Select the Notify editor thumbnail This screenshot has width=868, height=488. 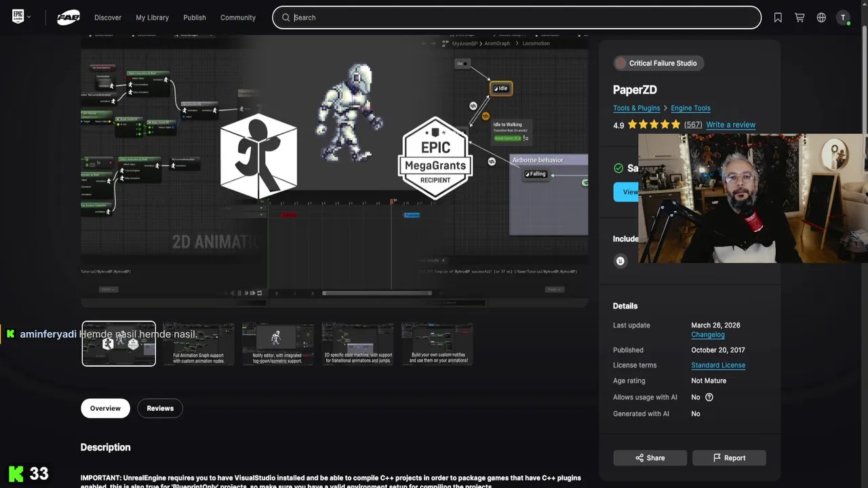pyautogui.click(x=277, y=344)
